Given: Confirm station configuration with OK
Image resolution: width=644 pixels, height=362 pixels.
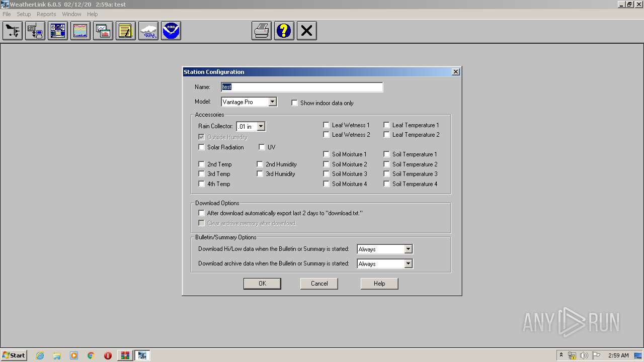Looking at the screenshot, I should pyautogui.click(x=262, y=284).
